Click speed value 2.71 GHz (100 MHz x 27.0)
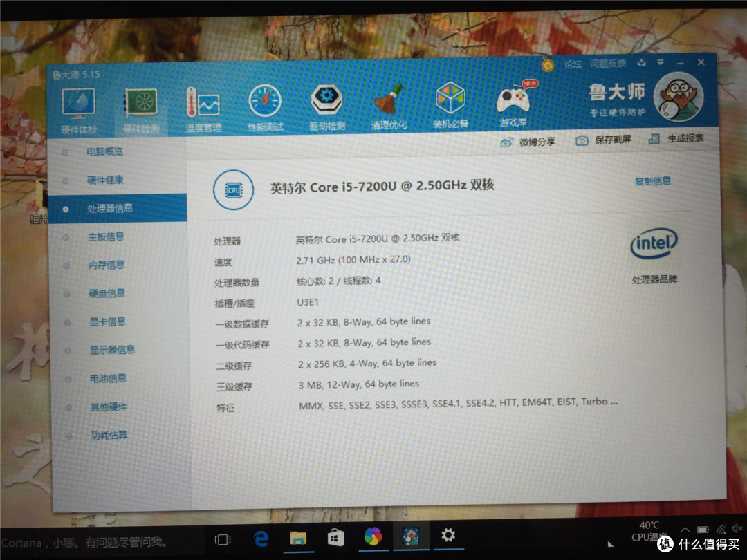This screenshot has height=560, width=747. (353, 259)
